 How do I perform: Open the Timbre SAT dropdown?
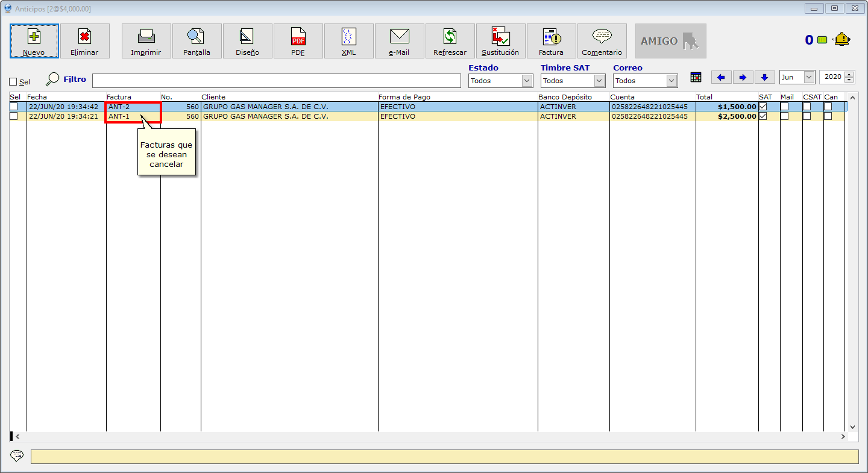point(599,81)
